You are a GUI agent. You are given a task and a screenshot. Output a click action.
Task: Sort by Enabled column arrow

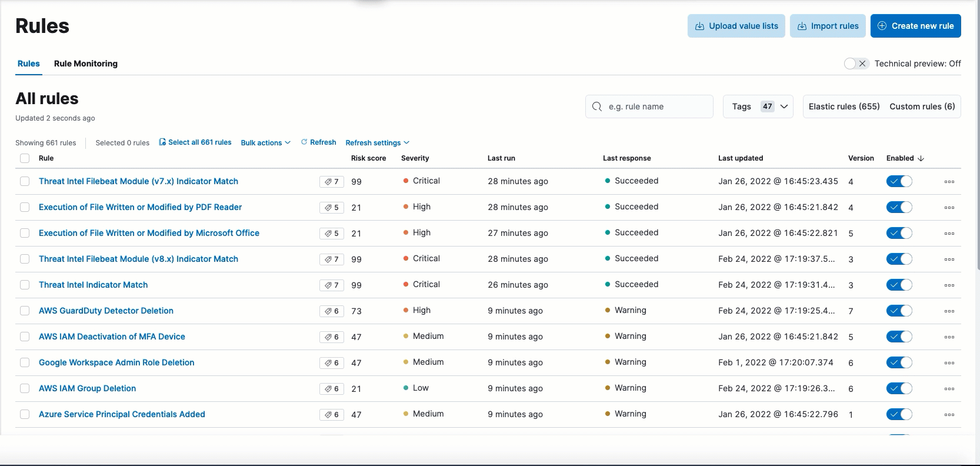[921, 158]
